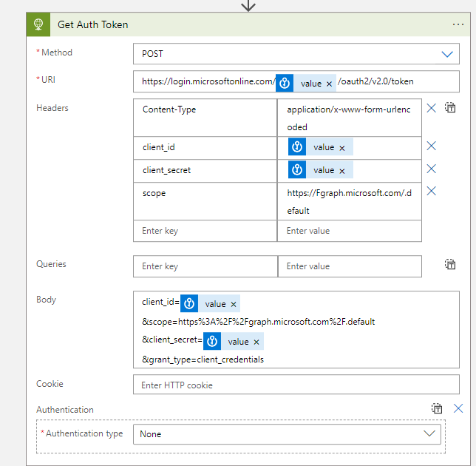This screenshot has width=476, height=466.
Task: Click the &client_secret= text in Body
Action: coord(172,340)
